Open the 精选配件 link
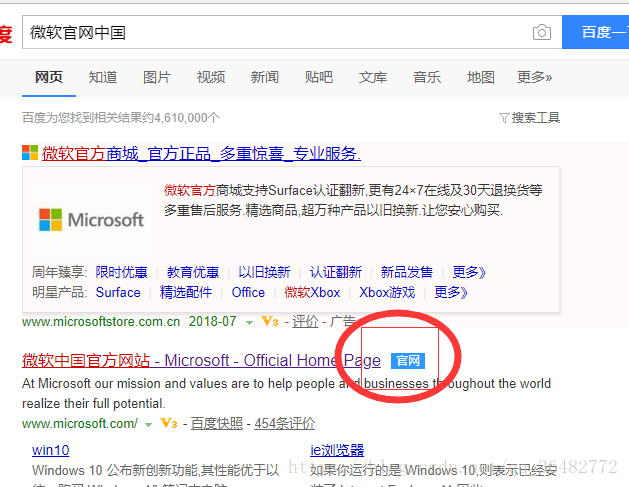Viewport: 629px width, 487px height. pyautogui.click(x=186, y=292)
